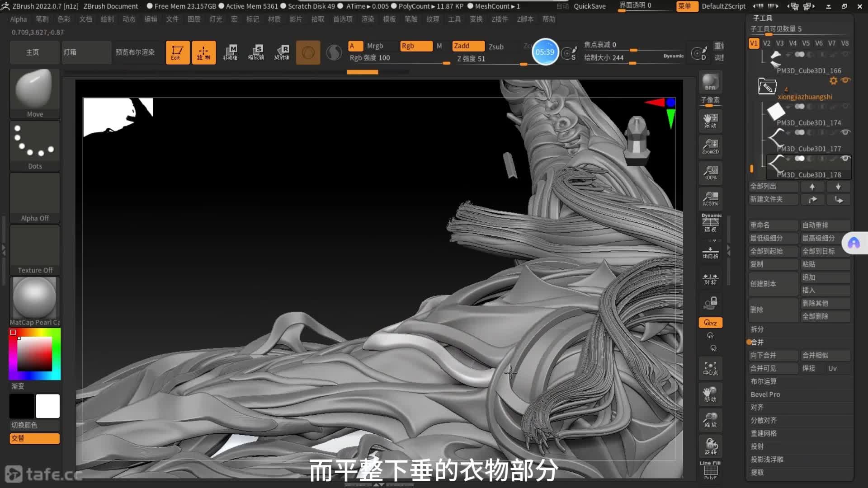
Task: Click the AC50% zoom icon
Action: 710,198
